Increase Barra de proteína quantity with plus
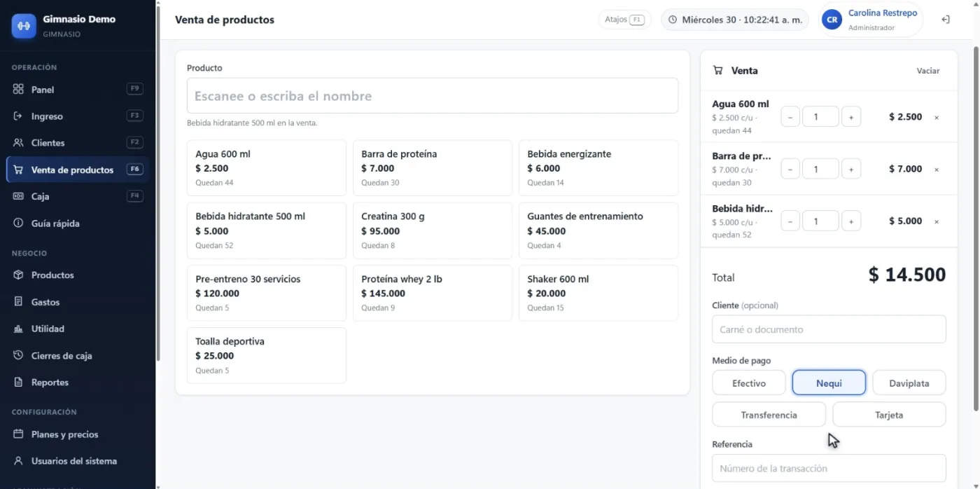Screen dimensions: 980x489 [x=851, y=169]
